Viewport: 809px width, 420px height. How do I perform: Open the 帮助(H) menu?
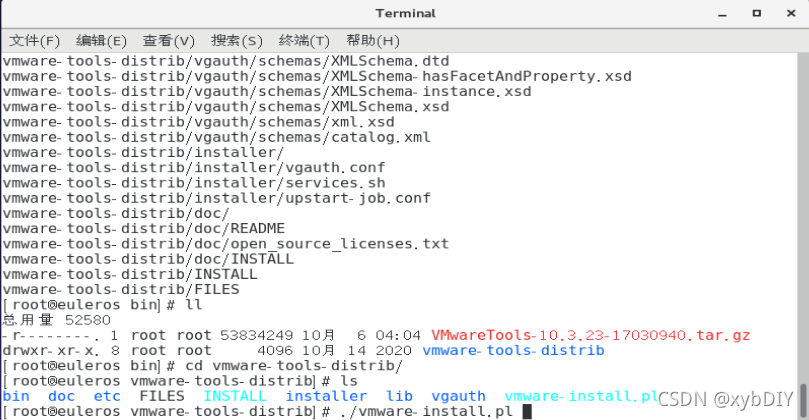coord(373,41)
